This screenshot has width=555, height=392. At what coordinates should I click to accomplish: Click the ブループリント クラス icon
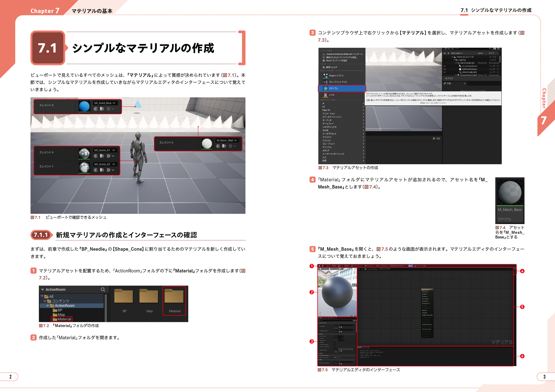point(325,82)
